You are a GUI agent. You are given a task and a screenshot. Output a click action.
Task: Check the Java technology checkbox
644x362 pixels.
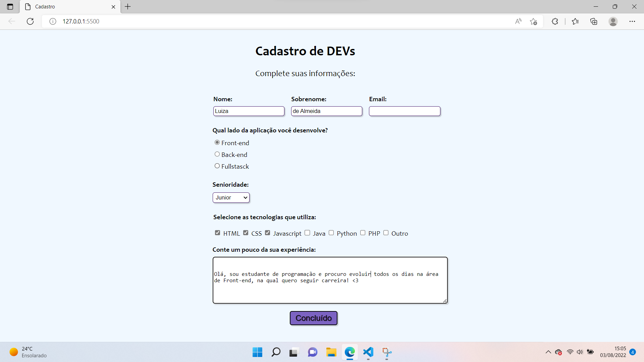pyautogui.click(x=307, y=233)
